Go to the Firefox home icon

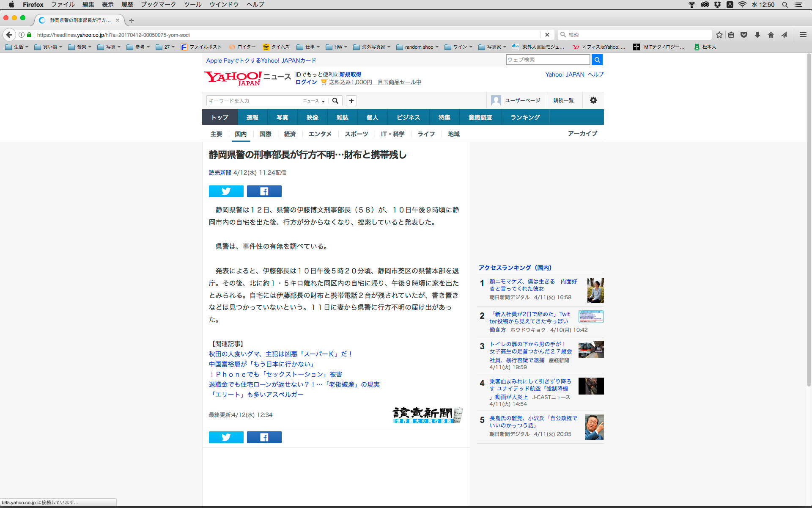pyautogui.click(x=771, y=35)
